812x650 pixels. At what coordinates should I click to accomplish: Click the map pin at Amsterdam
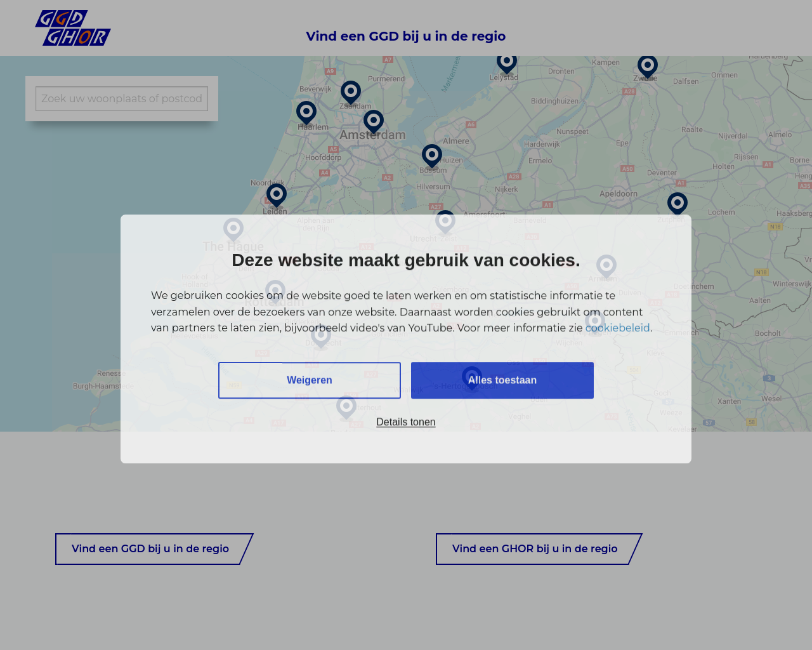[x=374, y=122]
